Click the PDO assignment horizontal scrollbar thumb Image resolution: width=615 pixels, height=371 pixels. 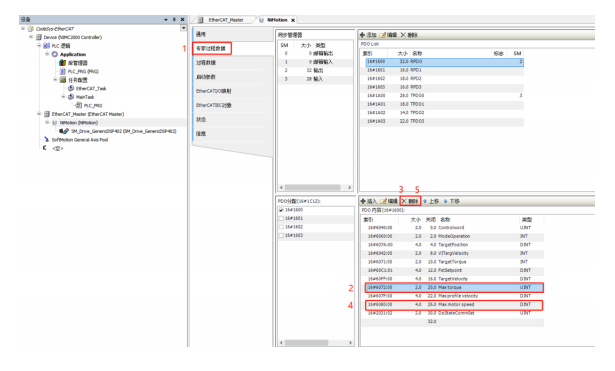(306, 343)
